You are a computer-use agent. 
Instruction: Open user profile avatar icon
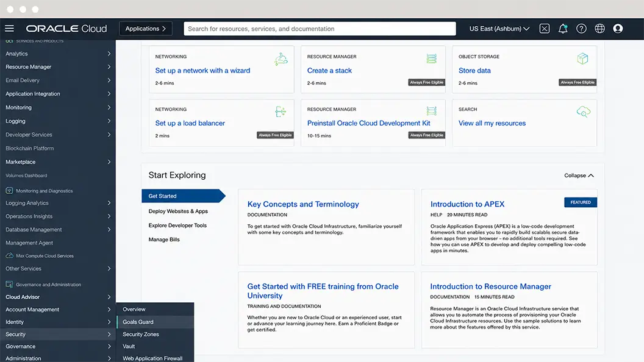point(618,28)
